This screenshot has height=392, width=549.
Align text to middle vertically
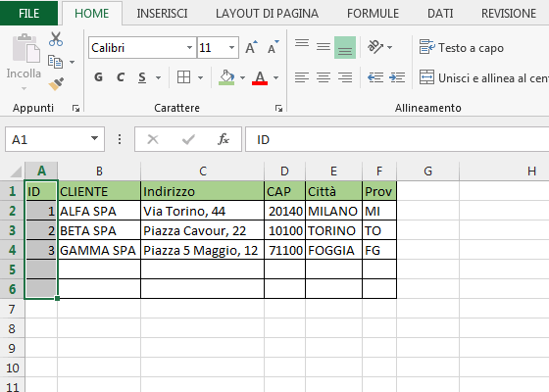pos(324,47)
